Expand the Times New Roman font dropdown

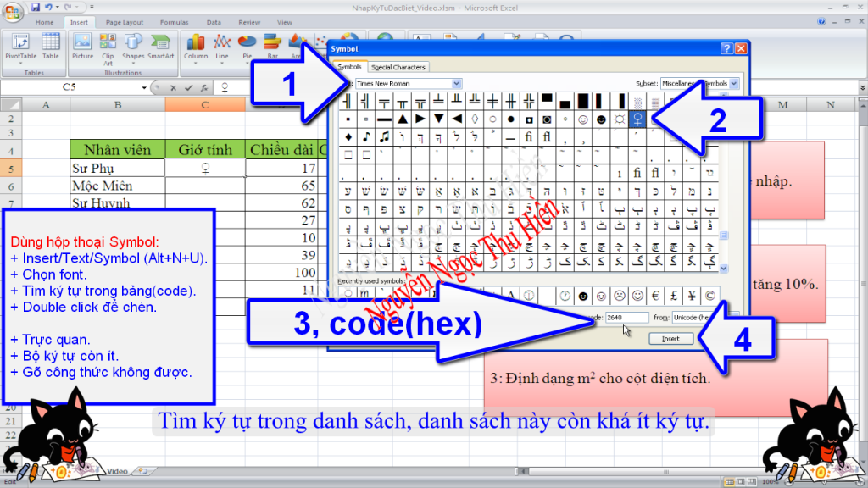pyautogui.click(x=457, y=83)
